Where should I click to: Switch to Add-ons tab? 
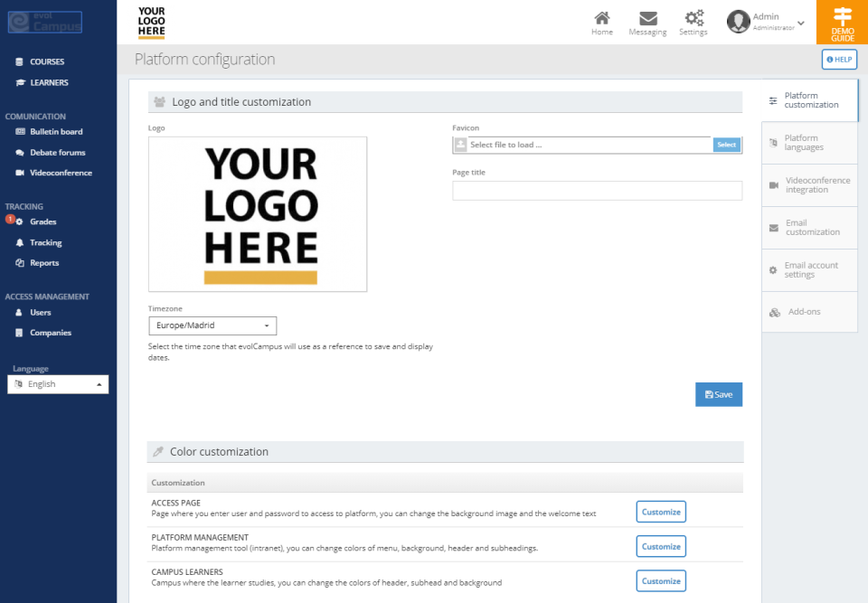click(x=809, y=312)
